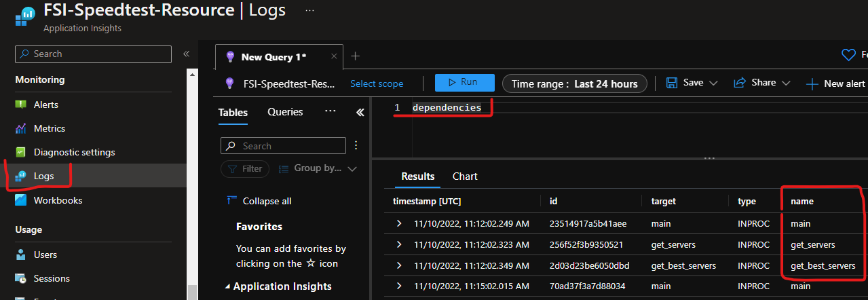Click the New Query 1 tab icon
Screen dimensions: 868x300
pyautogui.click(x=230, y=57)
